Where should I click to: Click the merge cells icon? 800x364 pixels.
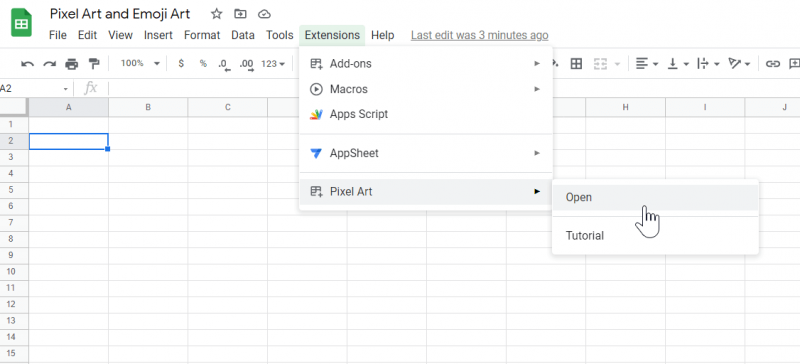point(601,64)
